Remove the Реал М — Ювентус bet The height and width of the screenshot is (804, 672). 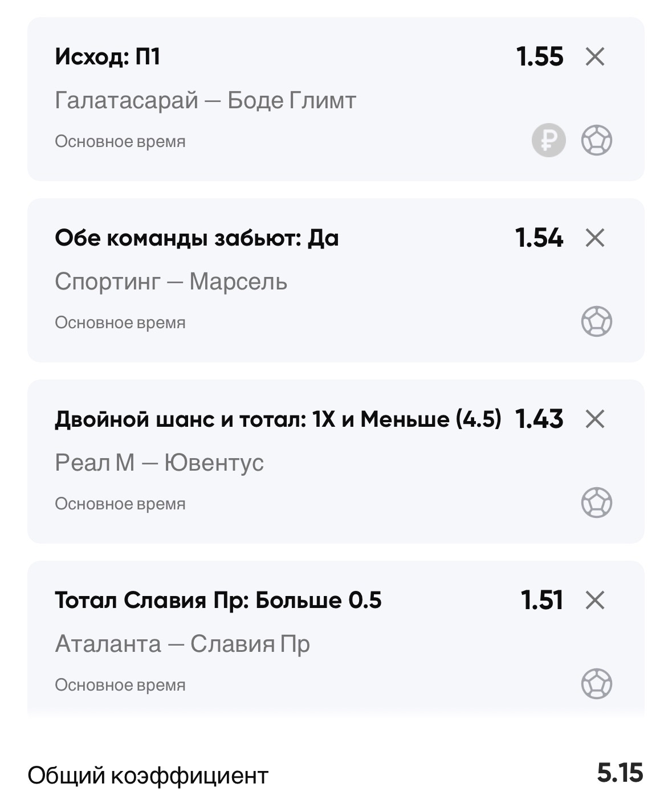point(594,419)
